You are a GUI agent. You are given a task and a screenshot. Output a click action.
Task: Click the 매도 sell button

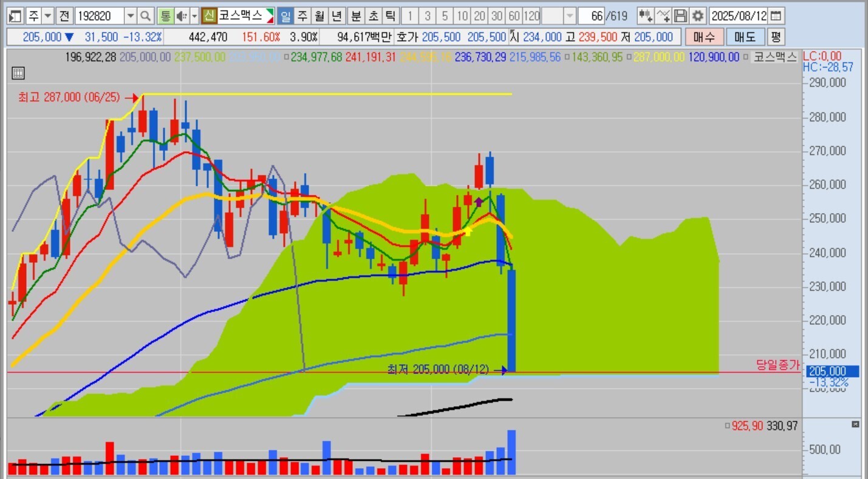pyautogui.click(x=745, y=37)
